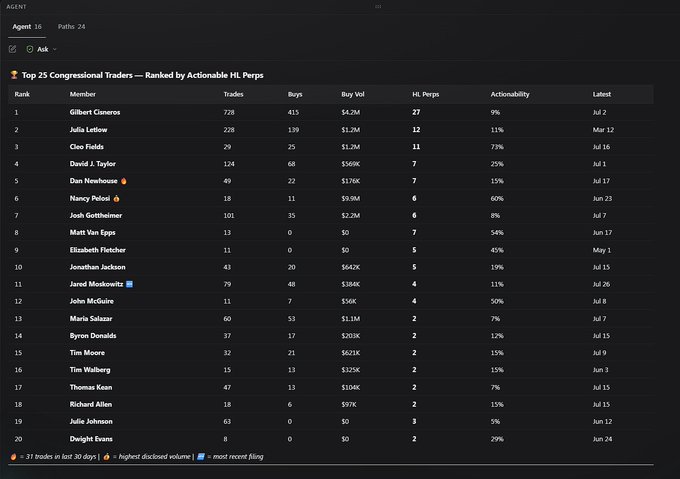Select member name Julie Johnson
Viewport: 680px width, 479px height.
click(91, 421)
